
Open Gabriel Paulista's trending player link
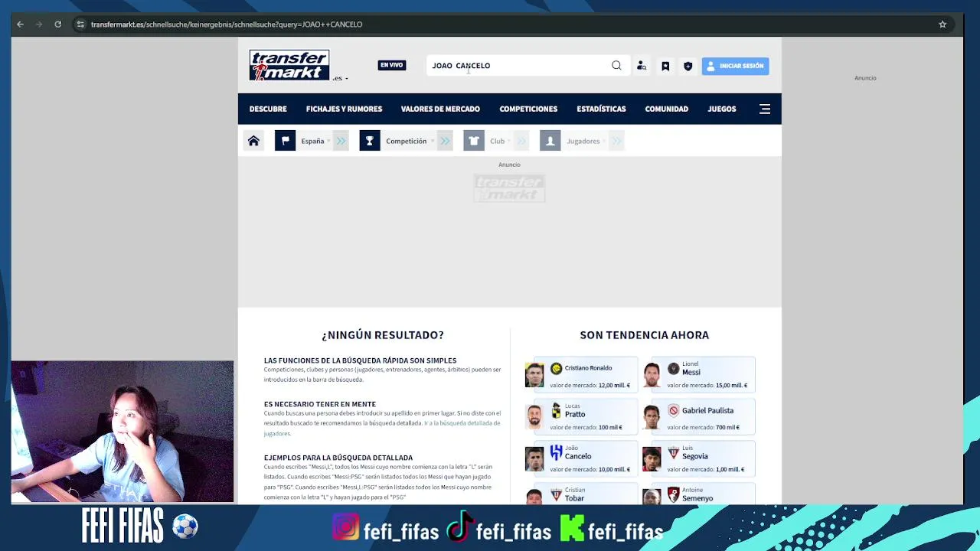pos(707,410)
